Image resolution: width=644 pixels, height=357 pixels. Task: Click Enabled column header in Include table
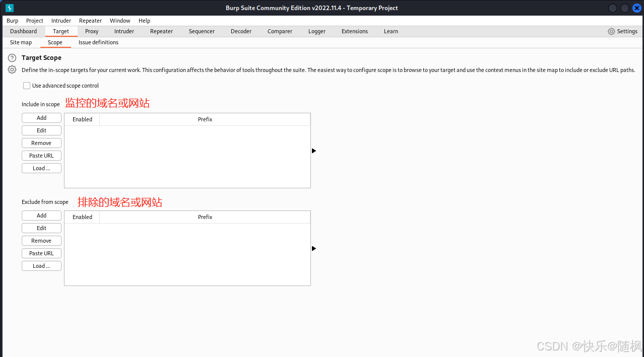(x=82, y=119)
